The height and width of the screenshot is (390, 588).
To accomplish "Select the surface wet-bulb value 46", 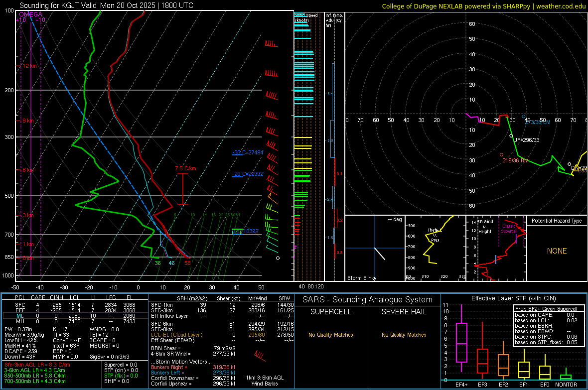I will 171,263.
